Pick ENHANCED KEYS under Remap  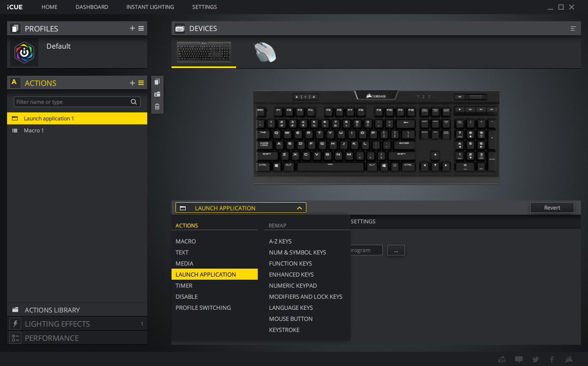pyautogui.click(x=291, y=275)
